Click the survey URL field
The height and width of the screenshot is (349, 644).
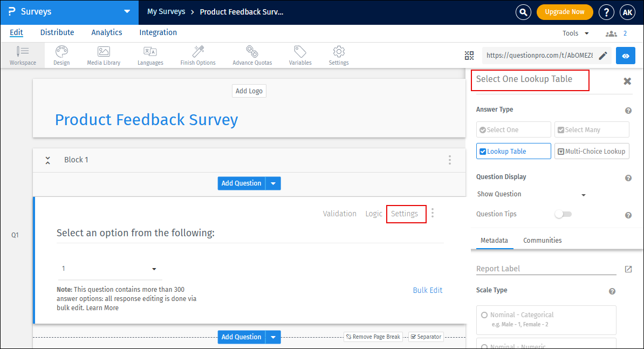click(x=540, y=56)
